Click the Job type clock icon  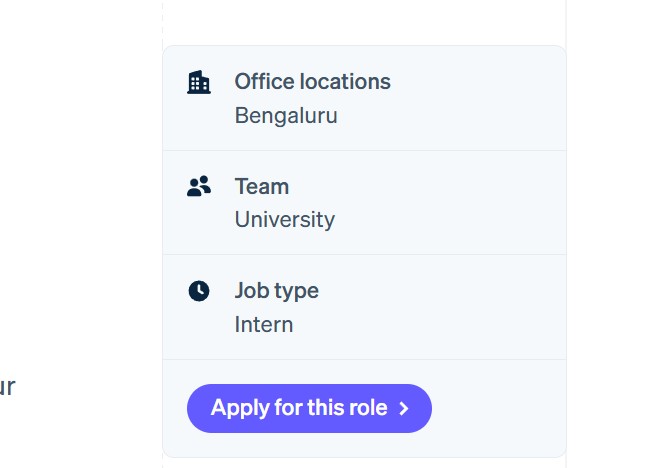pos(199,291)
